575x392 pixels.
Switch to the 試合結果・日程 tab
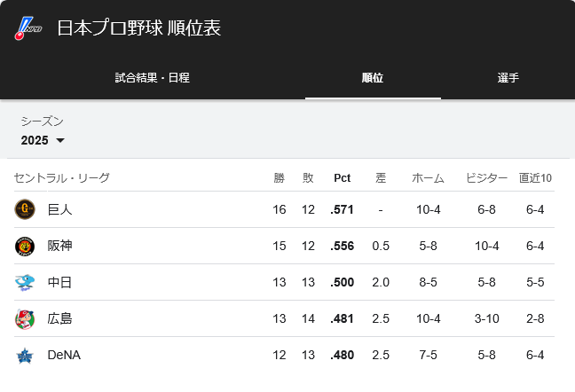click(153, 78)
